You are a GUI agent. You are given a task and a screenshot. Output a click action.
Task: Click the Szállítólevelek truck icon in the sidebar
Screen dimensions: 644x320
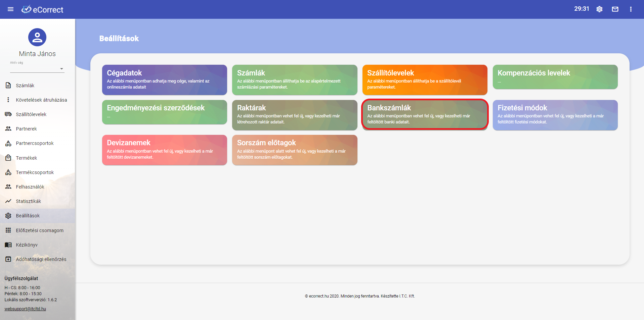8,114
